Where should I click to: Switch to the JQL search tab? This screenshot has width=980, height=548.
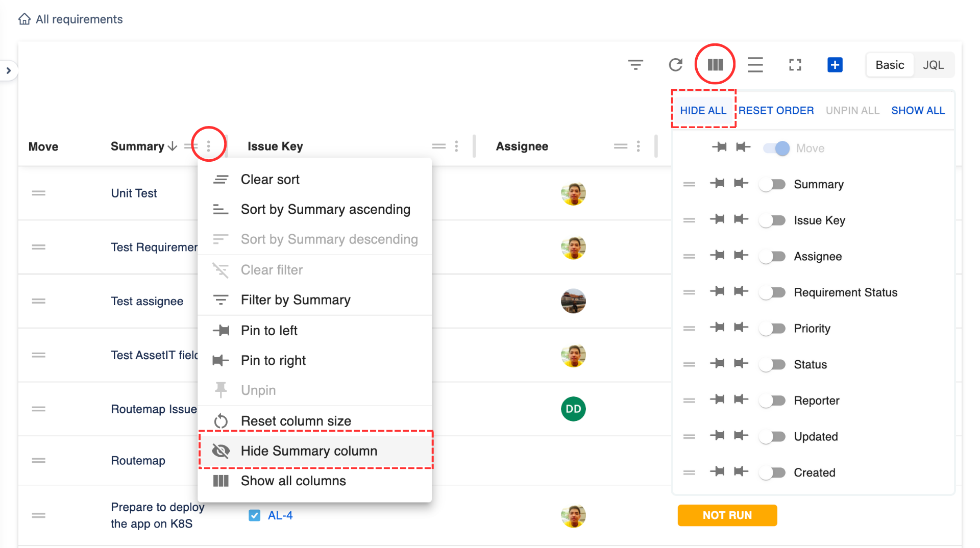pos(933,65)
